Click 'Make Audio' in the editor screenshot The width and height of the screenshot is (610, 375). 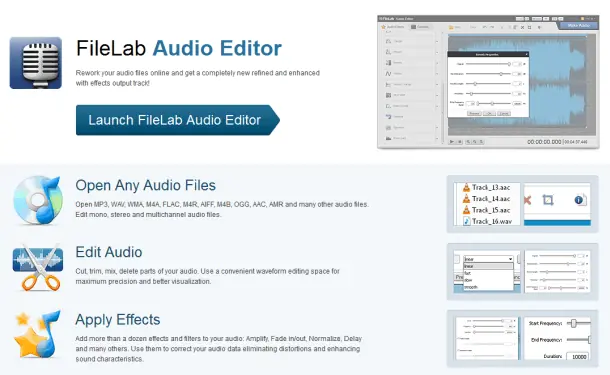pyautogui.click(x=578, y=26)
